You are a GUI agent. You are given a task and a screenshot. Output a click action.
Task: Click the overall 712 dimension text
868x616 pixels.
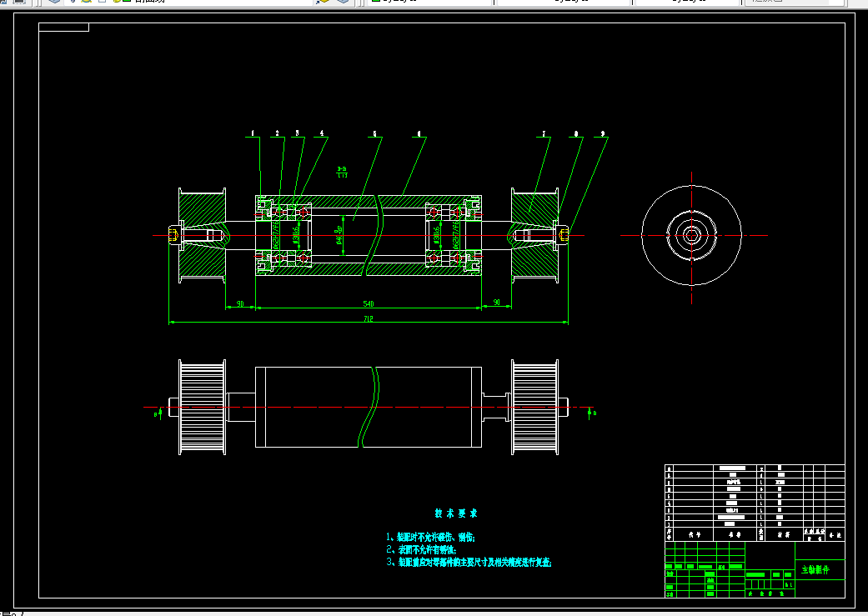coord(368,318)
